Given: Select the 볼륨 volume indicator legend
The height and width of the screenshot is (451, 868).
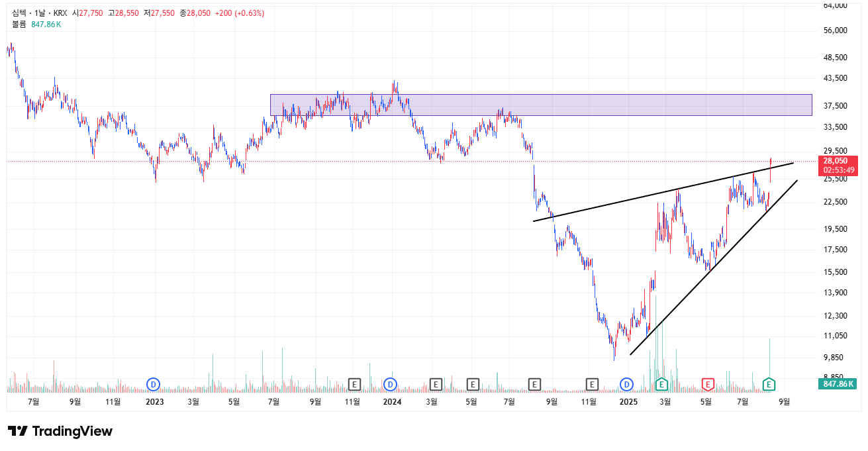Looking at the screenshot, I should pos(36,25).
